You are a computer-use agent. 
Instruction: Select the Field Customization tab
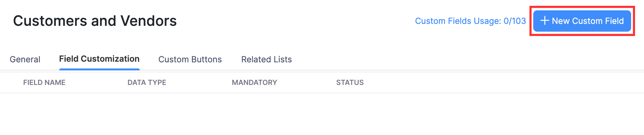coord(99,59)
